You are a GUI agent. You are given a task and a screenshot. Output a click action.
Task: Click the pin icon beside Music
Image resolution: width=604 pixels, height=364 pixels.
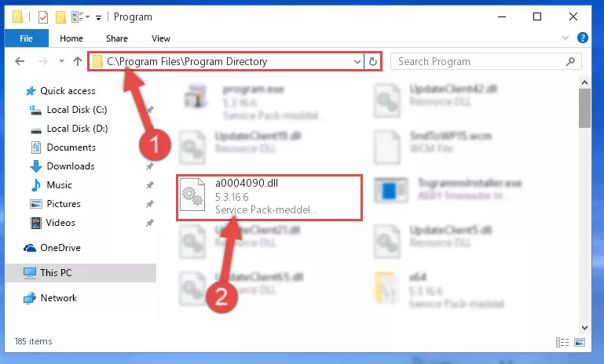tap(149, 185)
